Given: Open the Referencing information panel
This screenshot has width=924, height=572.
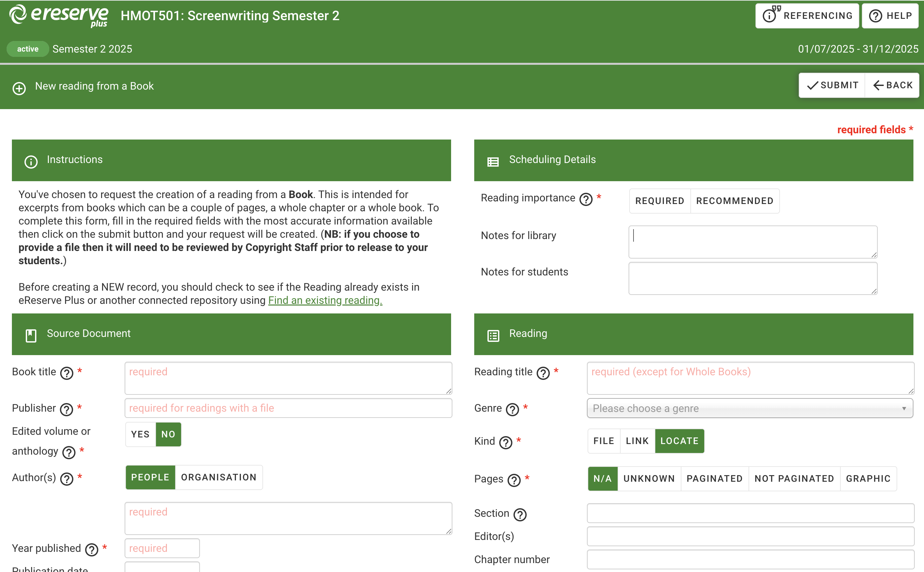Looking at the screenshot, I should pos(807,16).
